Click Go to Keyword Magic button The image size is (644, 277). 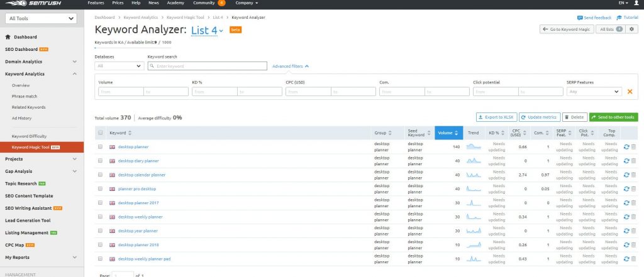click(x=567, y=29)
